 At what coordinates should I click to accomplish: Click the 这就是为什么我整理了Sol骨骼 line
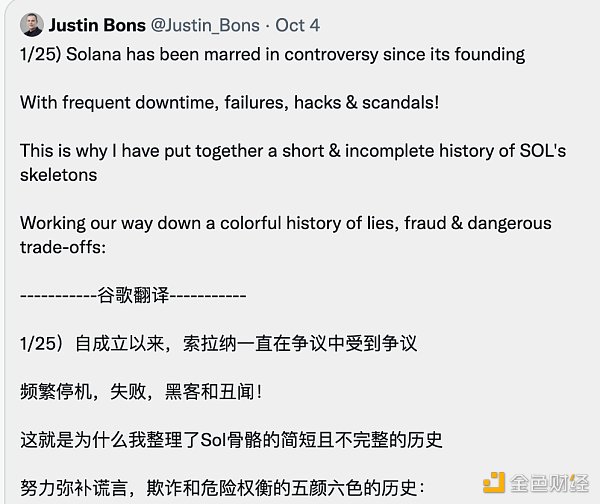232,440
